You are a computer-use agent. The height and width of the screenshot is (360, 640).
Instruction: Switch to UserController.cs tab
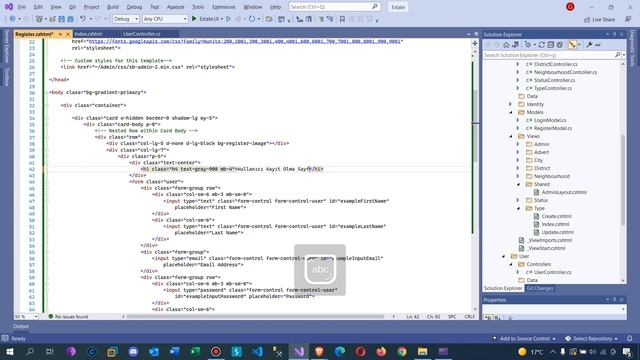pyautogui.click(x=142, y=34)
